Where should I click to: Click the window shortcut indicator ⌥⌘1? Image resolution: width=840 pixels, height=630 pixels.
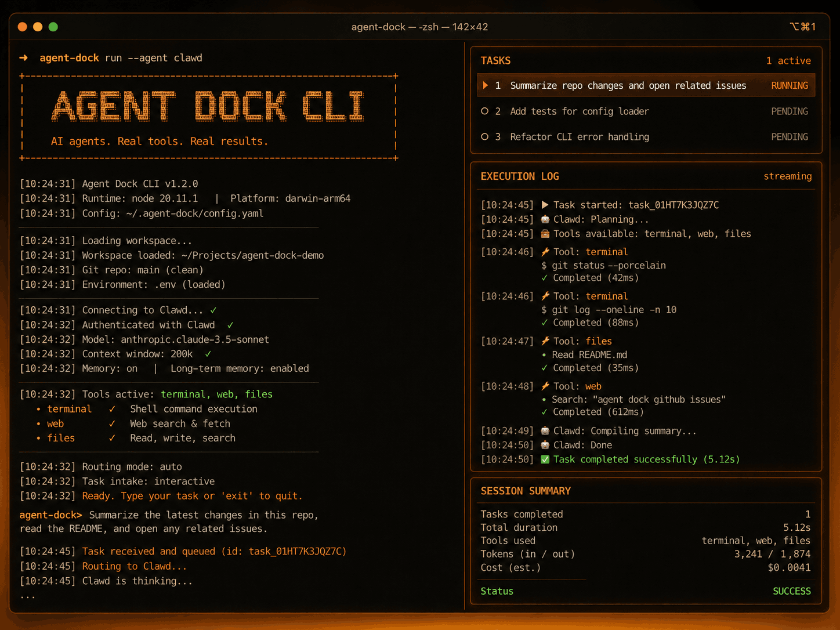coord(803,27)
